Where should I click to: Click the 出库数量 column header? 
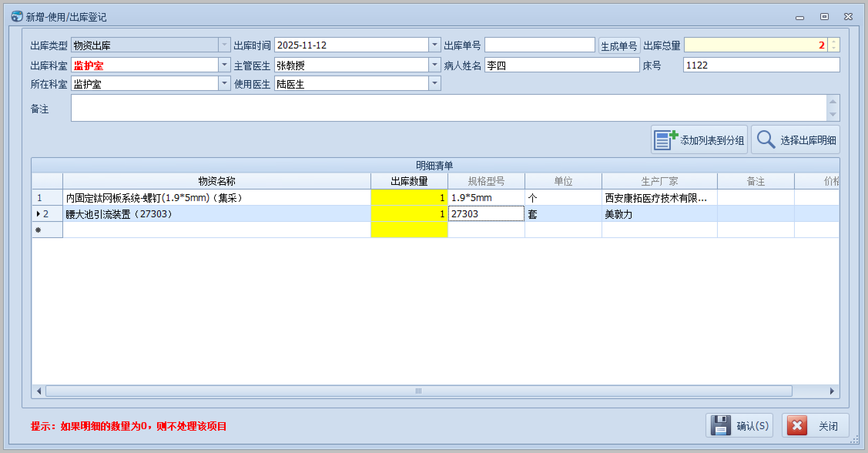pyautogui.click(x=409, y=181)
